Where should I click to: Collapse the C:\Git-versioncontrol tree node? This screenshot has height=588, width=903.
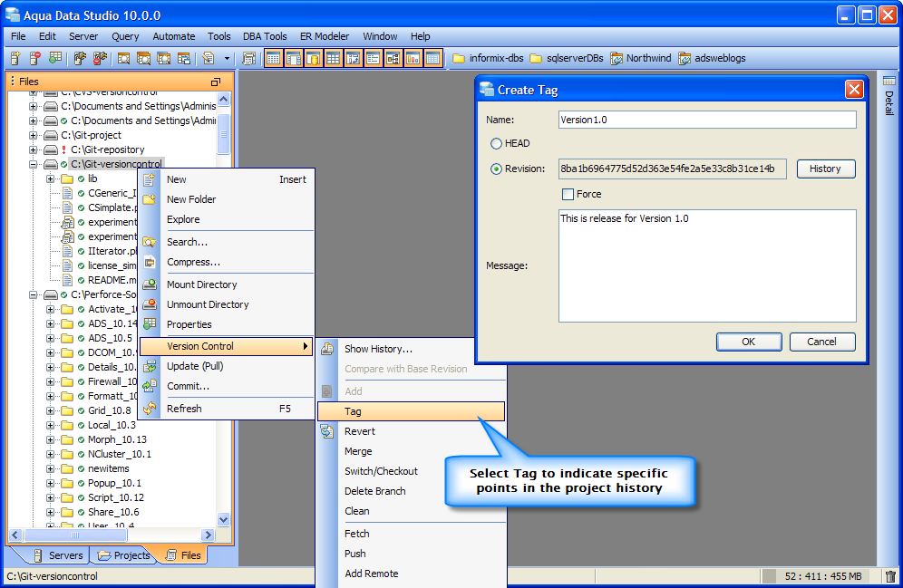[x=34, y=164]
